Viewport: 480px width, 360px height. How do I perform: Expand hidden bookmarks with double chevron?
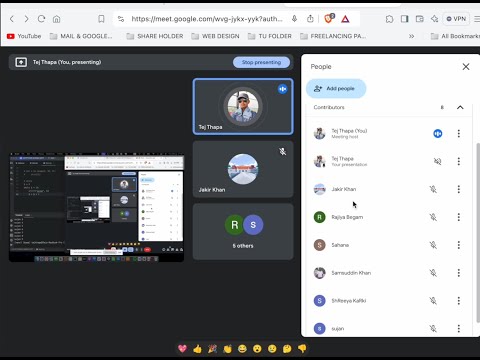[x=412, y=36]
